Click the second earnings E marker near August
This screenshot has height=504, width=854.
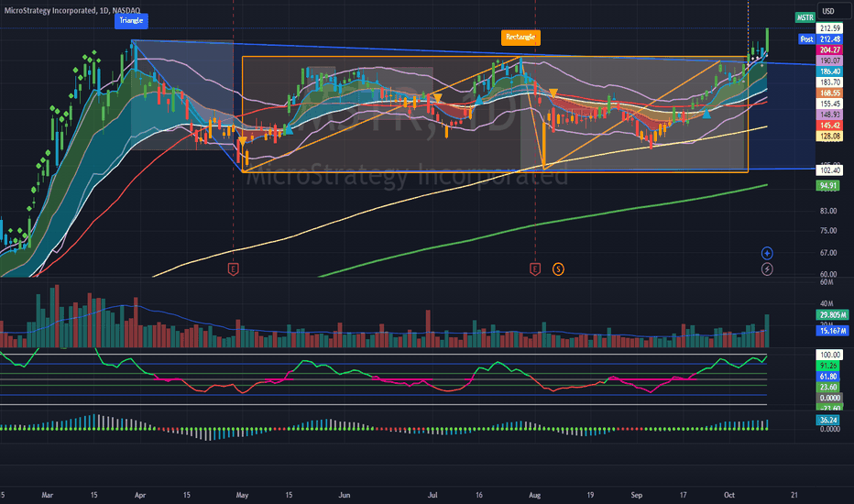535,268
